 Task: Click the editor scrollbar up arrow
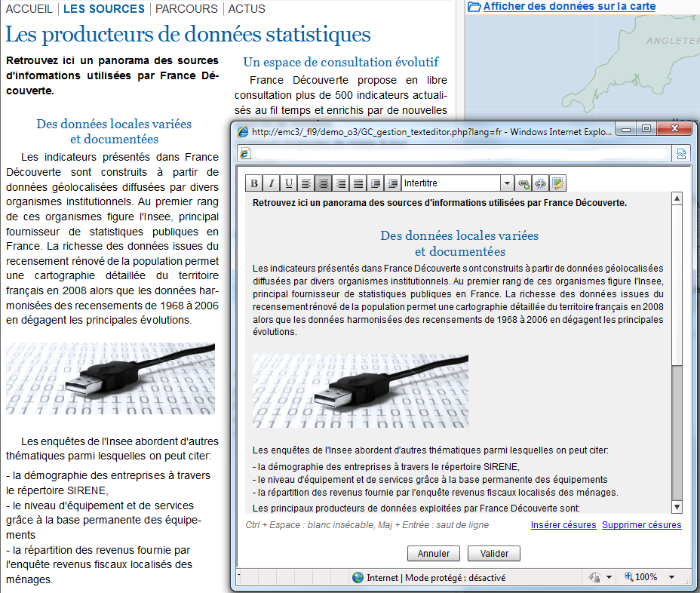coord(677,198)
